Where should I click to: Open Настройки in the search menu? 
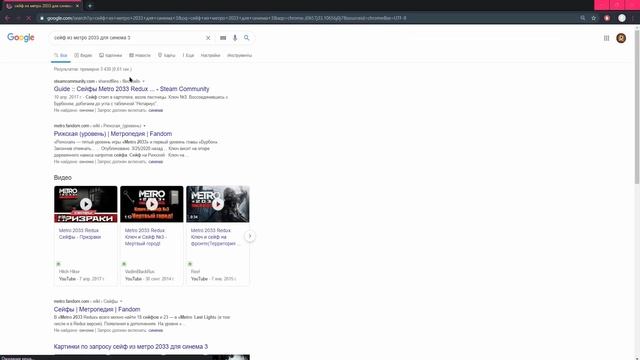[x=211, y=55]
